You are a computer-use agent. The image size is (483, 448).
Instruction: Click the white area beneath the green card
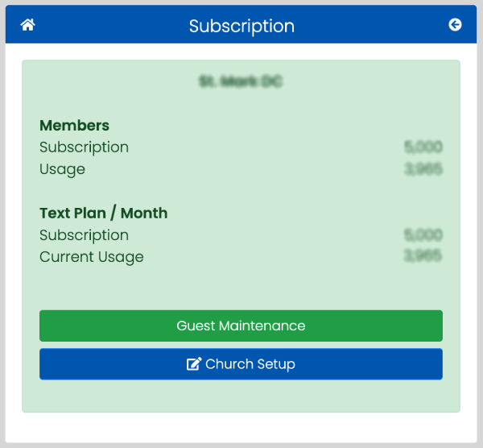(241, 427)
